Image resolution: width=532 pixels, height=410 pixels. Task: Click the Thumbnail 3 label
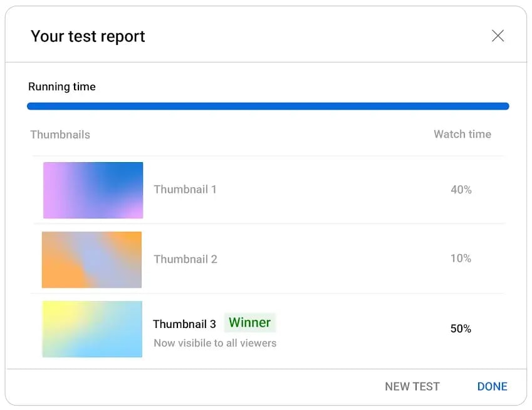click(184, 324)
